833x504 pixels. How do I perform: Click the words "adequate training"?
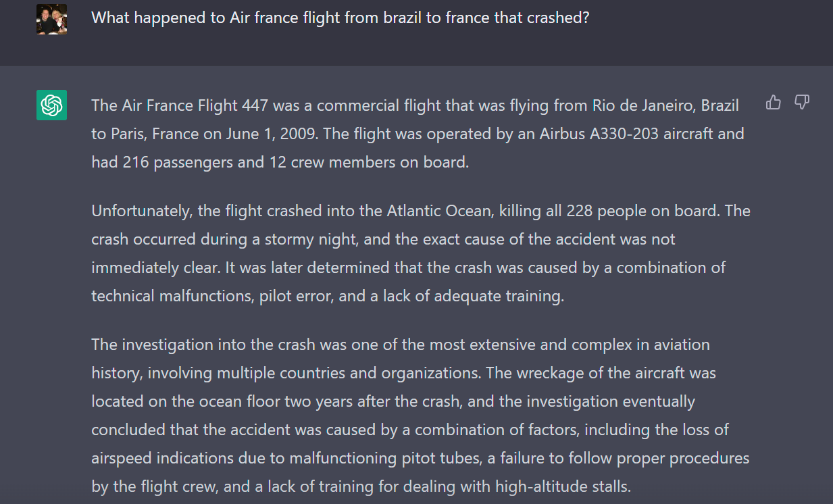click(499, 296)
